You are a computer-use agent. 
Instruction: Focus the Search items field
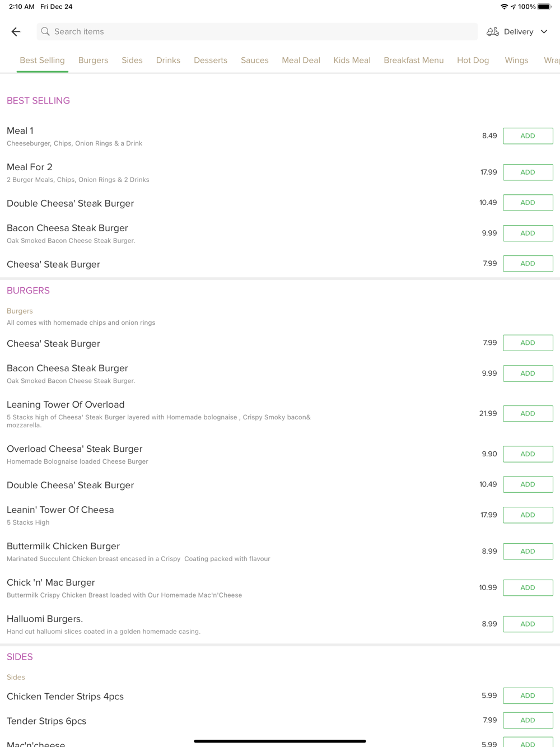(x=258, y=32)
